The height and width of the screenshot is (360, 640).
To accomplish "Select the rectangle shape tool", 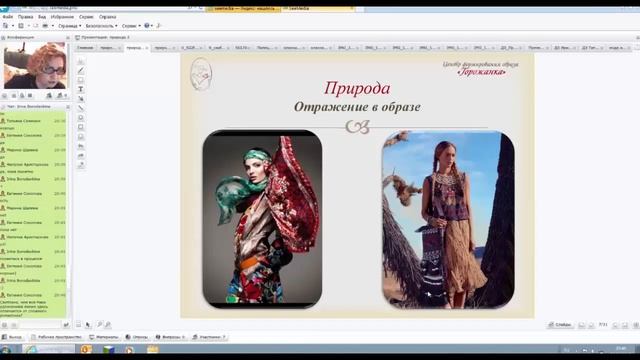I will coord(81,80).
